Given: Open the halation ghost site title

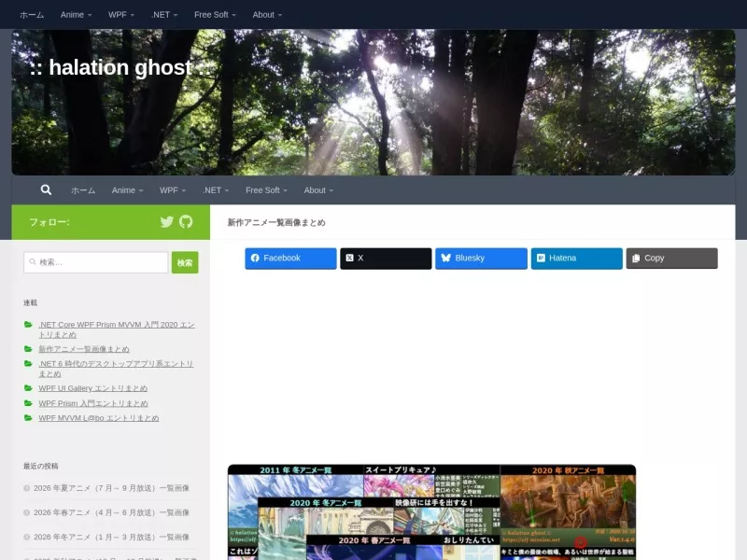Looking at the screenshot, I should [x=120, y=67].
